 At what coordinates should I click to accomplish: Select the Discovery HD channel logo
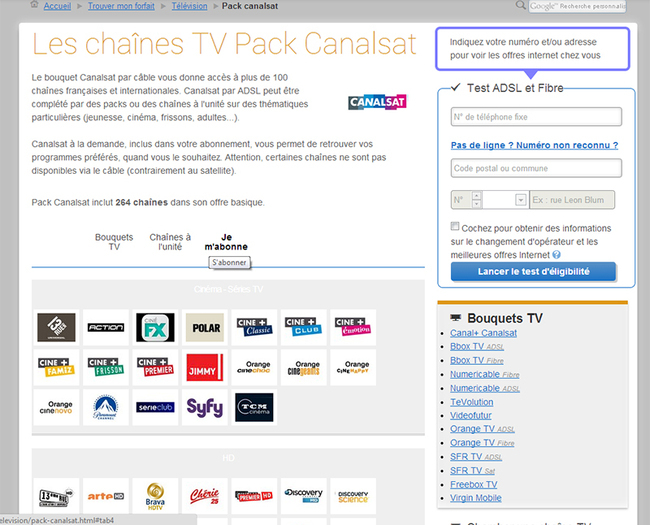pyautogui.click(x=304, y=496)
